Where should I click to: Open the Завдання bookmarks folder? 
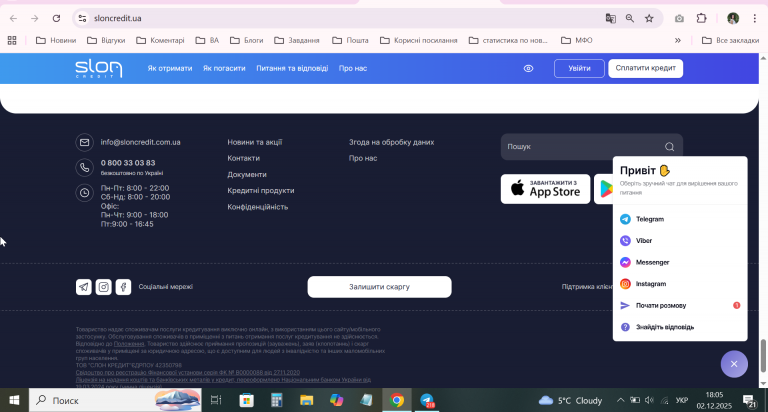(x=297, y=40)
